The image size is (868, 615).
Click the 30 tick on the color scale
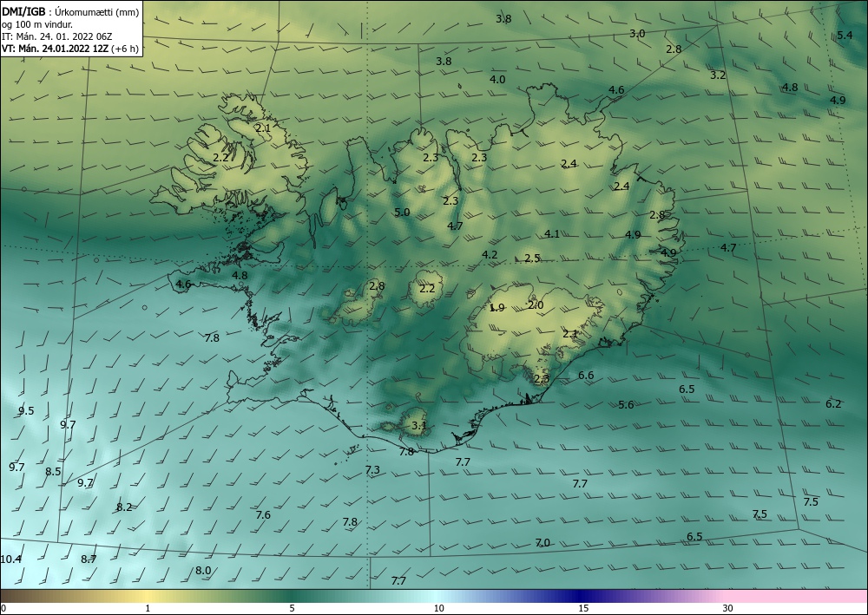728,608
